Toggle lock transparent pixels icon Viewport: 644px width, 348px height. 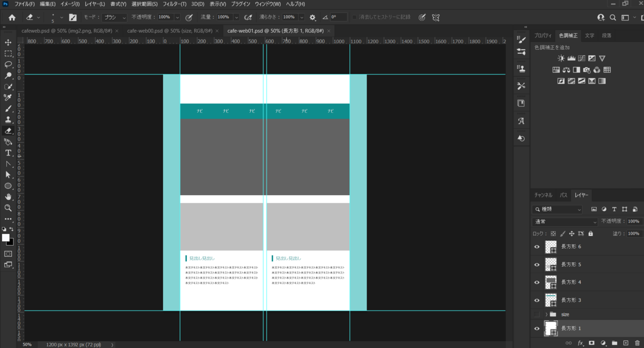point(553,234)
